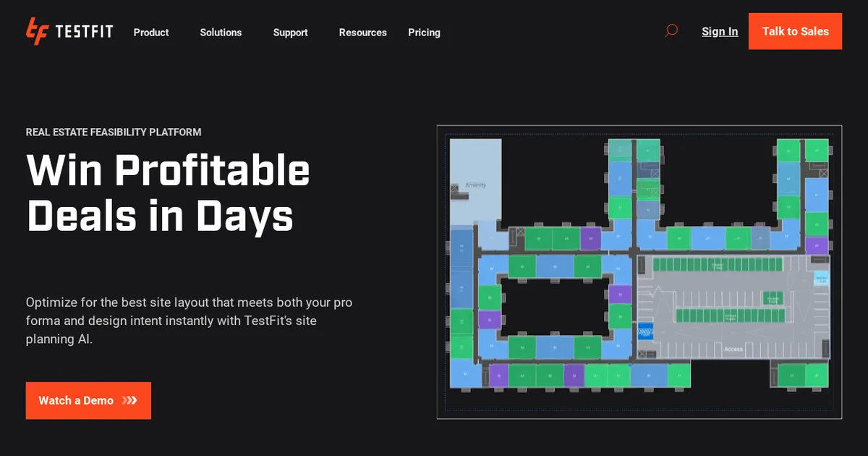The width and height of the screenshot is (868, 456).
Task: Click the TestFit logo
Action: click(x=69, y=31)
